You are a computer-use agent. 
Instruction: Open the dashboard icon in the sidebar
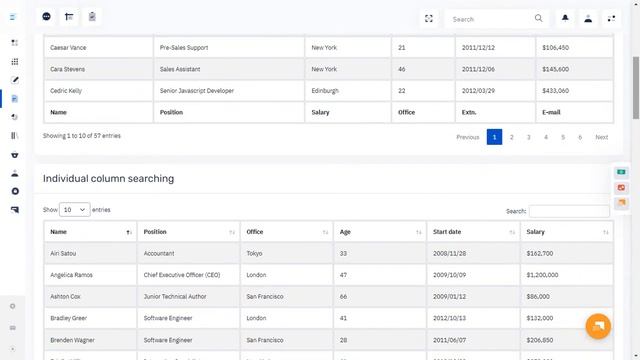click(15, 43)
